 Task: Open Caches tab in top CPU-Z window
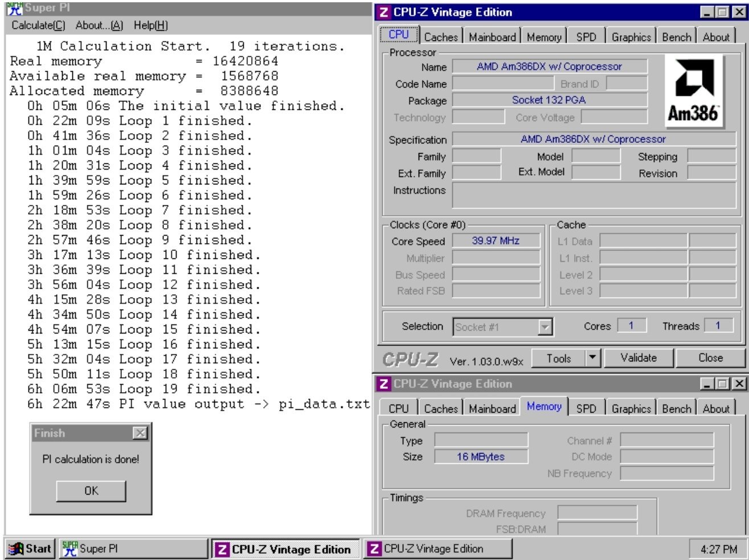(441, 37)
